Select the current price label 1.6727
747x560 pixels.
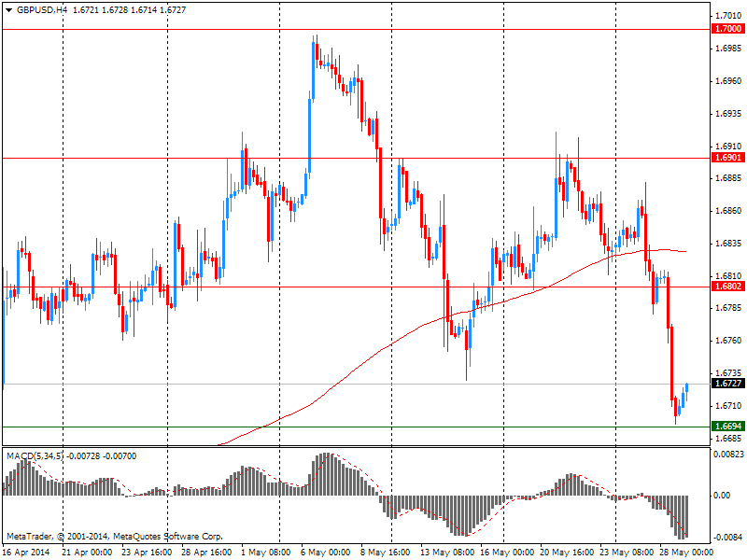coord(728,384)
